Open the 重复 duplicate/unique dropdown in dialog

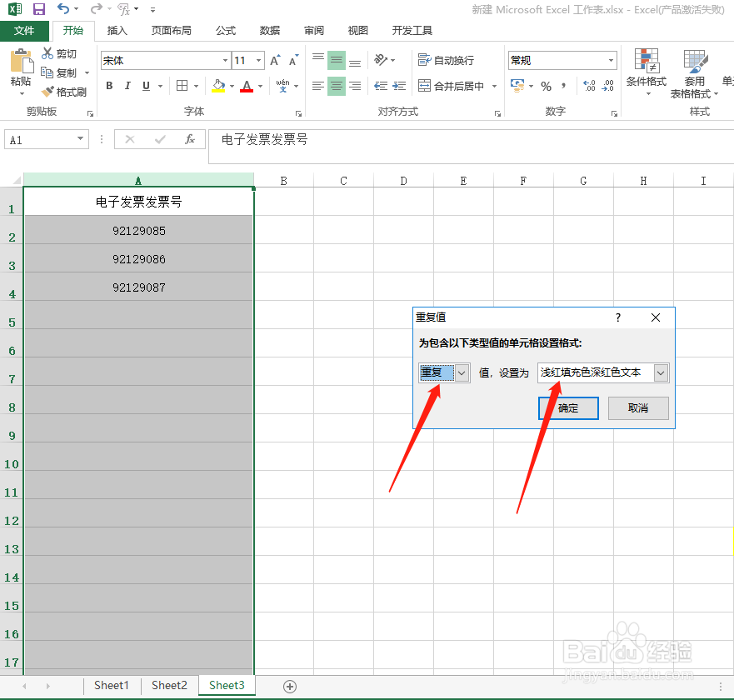coord(462,372)
